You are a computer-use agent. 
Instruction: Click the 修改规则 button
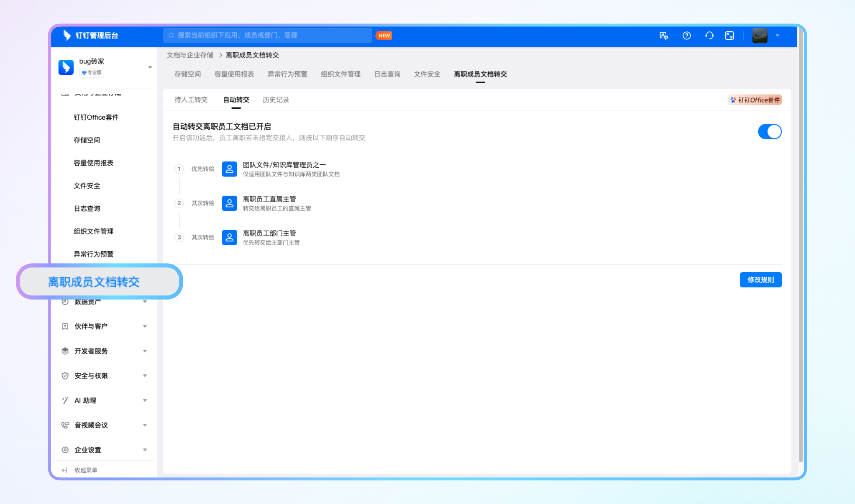tap(761, 280)
